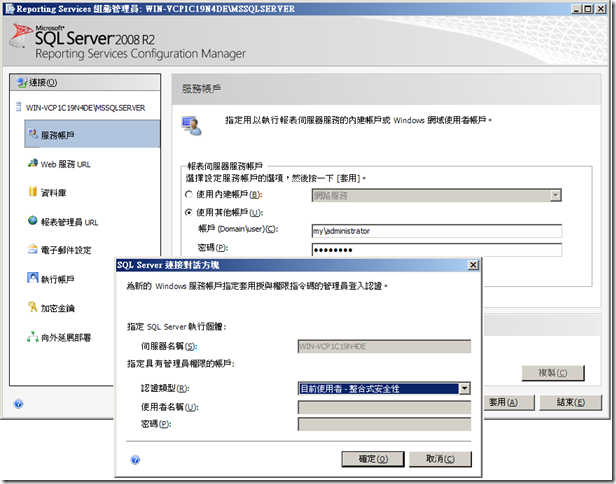
Task: Click the service account header icon
Action: pos(192,126)
